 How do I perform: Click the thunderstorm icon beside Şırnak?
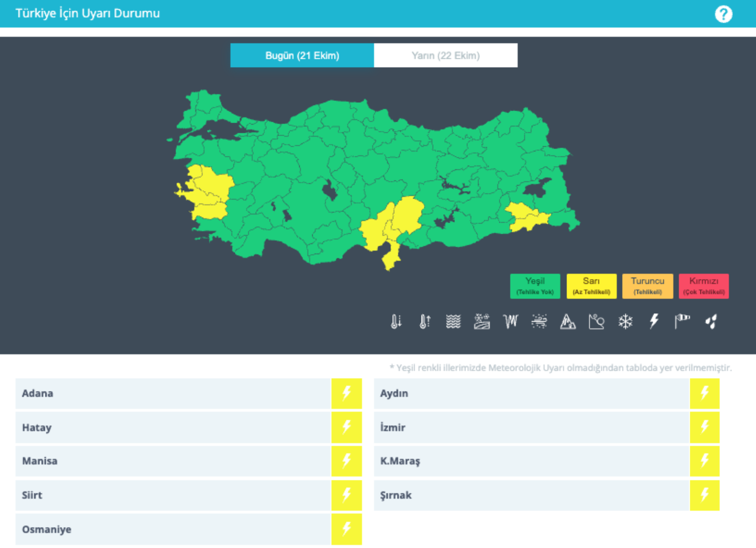[x=704, y=495]
